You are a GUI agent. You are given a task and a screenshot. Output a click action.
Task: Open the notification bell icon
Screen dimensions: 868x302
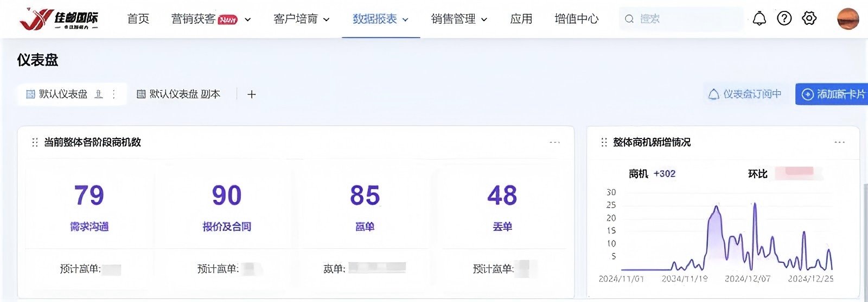[x=759, y=19]
